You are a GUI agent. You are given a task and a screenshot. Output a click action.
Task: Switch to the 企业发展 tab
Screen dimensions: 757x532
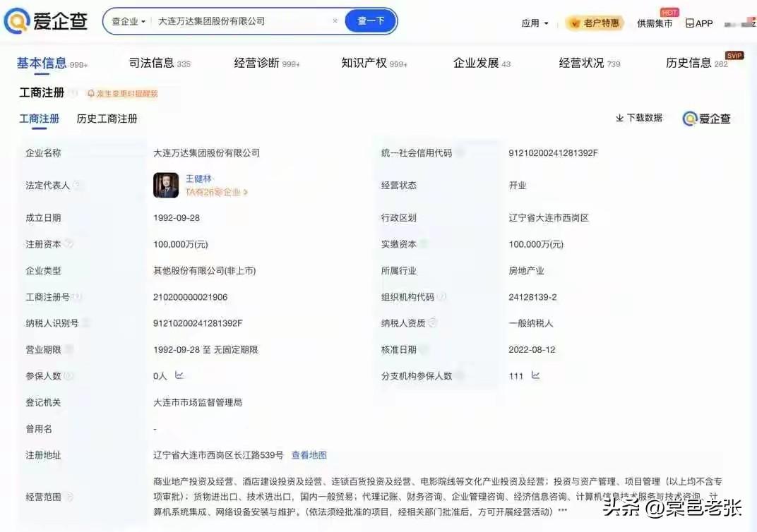482,64
